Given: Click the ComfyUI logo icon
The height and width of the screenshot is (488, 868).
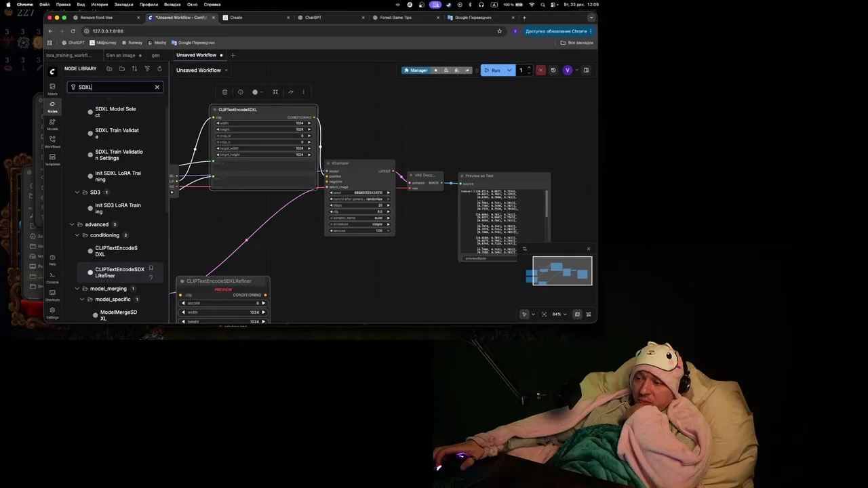Looking at the screenshot, I should 52,71.
